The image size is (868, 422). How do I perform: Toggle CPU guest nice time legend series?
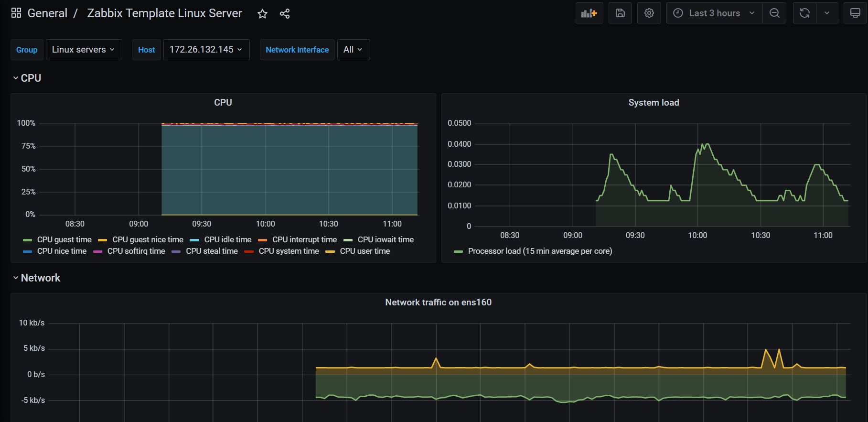[x=148, y=239]
